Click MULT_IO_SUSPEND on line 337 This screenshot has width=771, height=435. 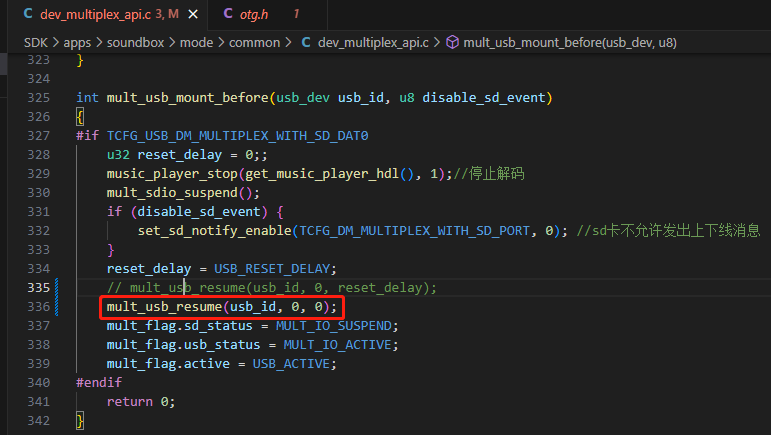(334, 326)
